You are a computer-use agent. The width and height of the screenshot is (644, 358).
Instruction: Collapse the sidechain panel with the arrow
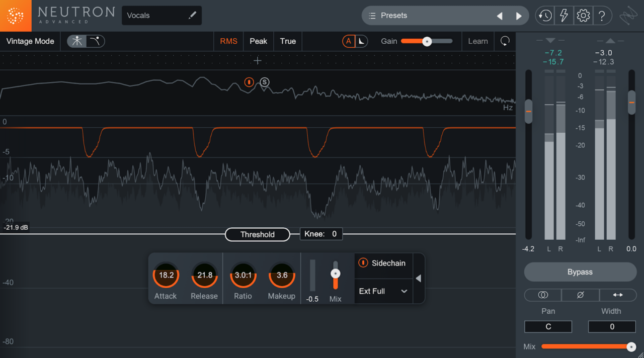click(418, 279)
